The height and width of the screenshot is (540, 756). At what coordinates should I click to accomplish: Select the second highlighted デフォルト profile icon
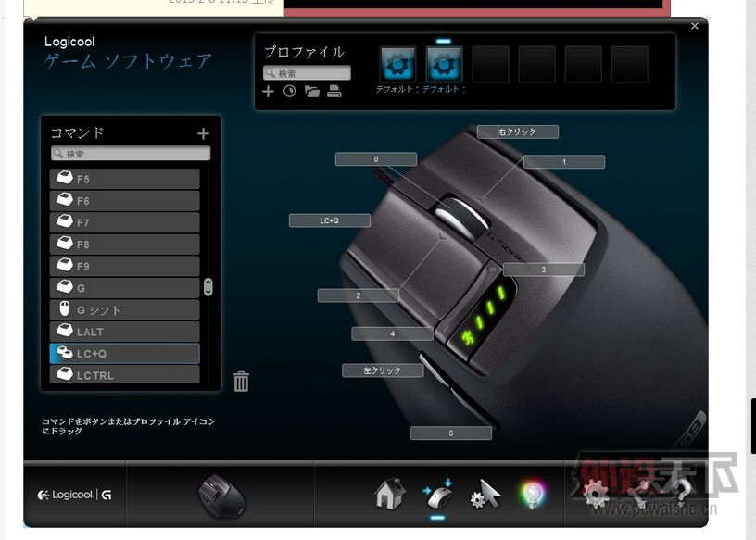click(444, 65)
